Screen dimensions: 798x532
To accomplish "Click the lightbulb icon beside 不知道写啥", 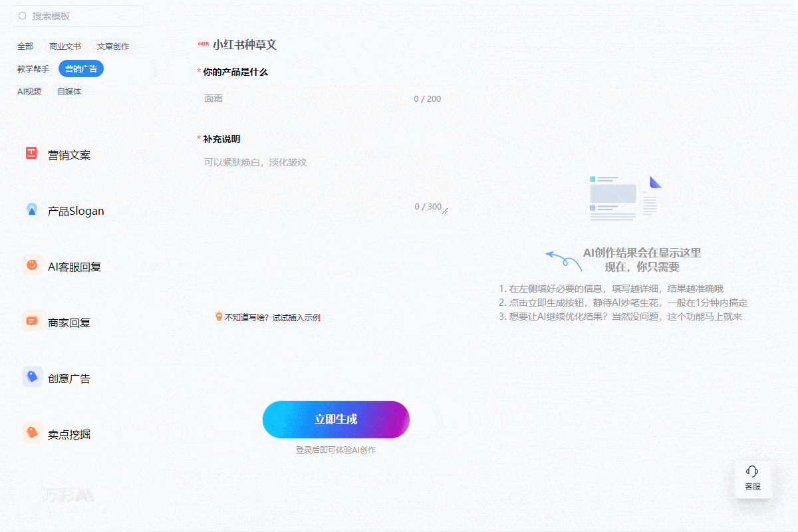I will (219, 317).
